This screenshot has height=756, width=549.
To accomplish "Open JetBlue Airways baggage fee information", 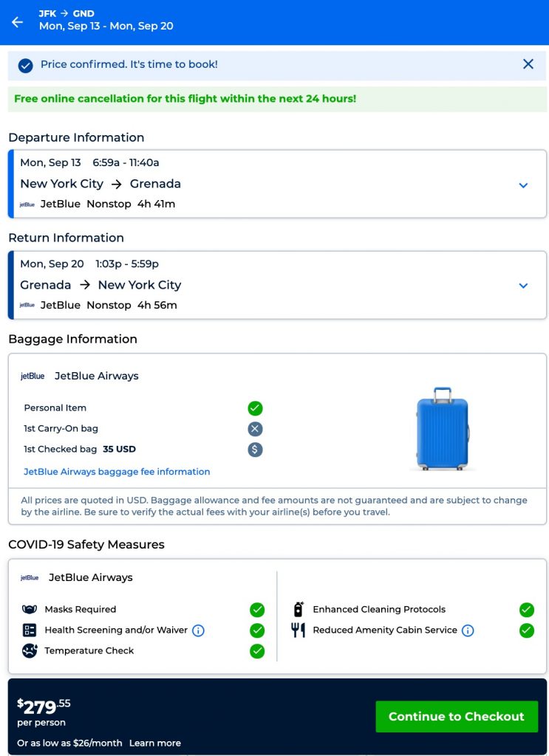I will pyautogui.click(x=117, y=472).
